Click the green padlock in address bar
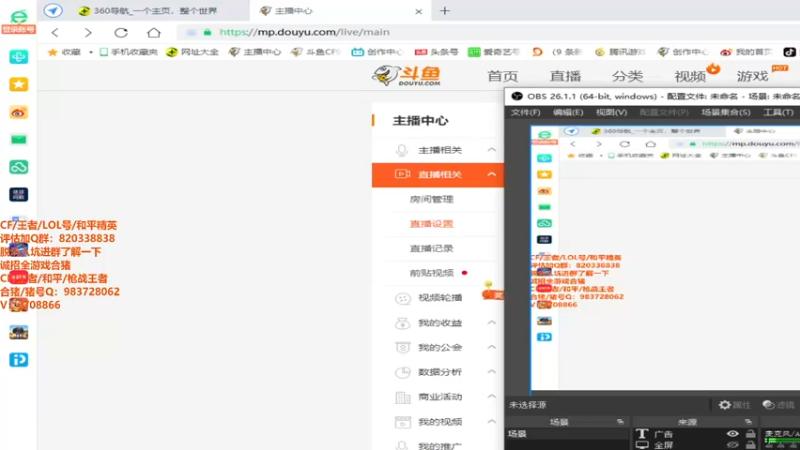The height and width of the screenshot is (450, 800). 207,32
